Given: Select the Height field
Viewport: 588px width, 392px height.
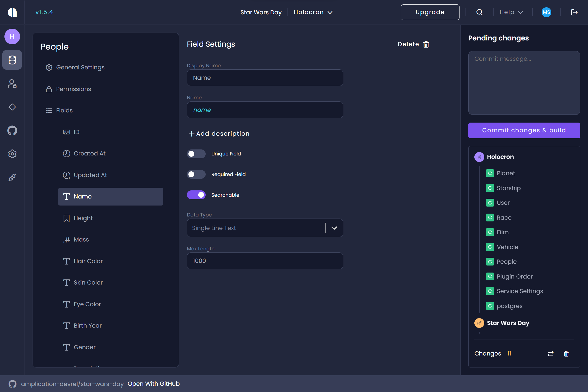Looking at the screenshot, I should [111, 218].
